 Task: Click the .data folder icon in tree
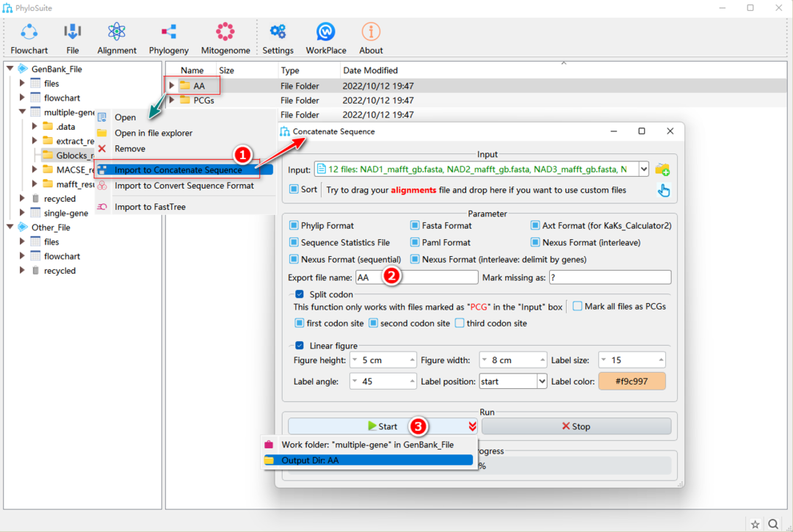48,126
